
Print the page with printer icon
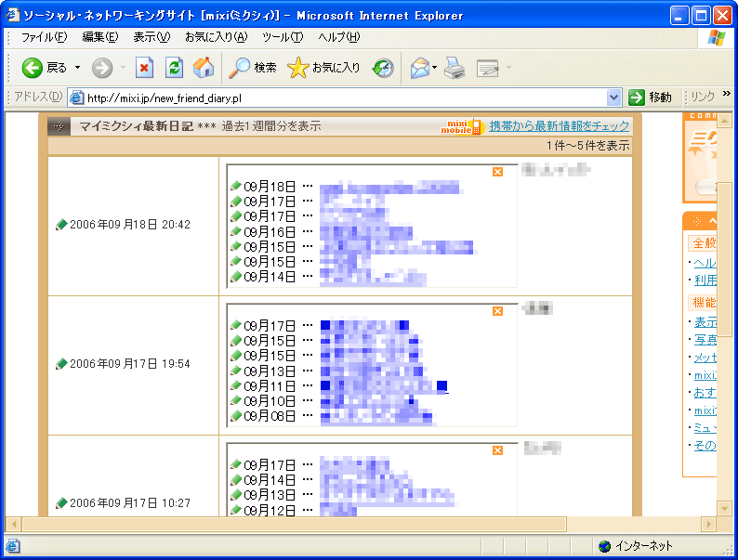pyautogui.click(x=455, y=68)
